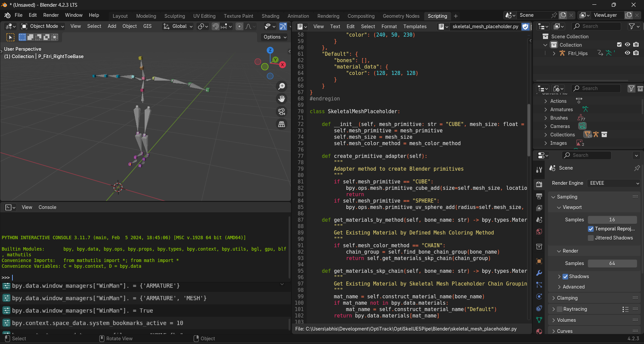Activate the camera view icon in viewport gizmos
644x344 pixels.
pos(282,112)
